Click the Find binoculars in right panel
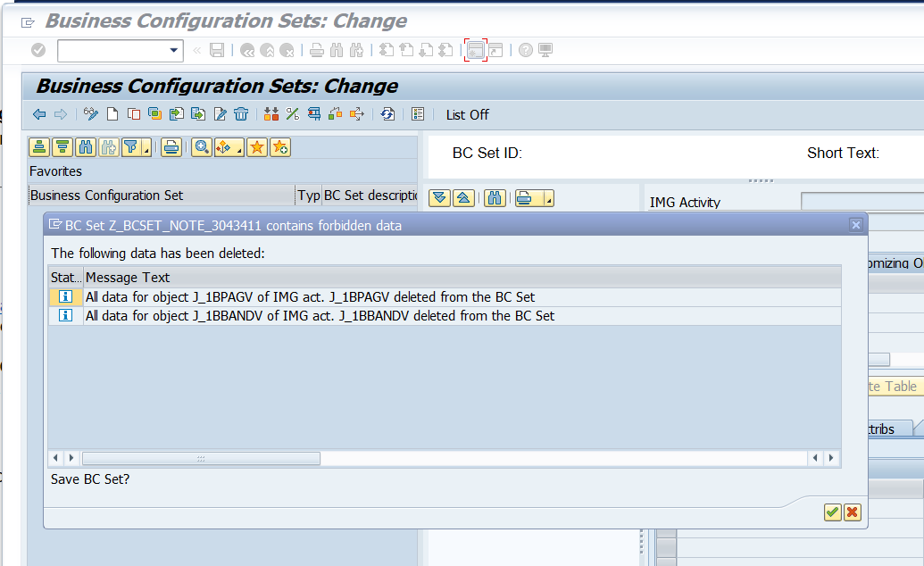 point(495,198)
